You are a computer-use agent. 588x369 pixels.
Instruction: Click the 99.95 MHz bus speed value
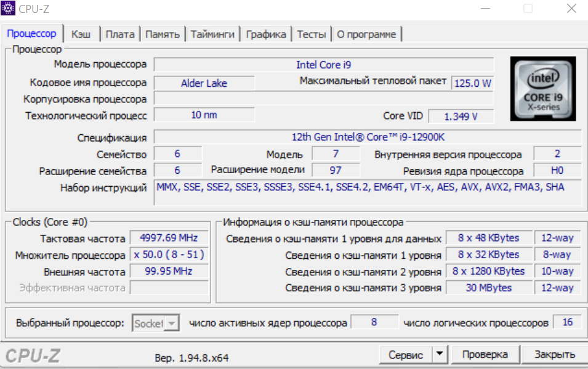pyautogui.click(x=169, y=271)
